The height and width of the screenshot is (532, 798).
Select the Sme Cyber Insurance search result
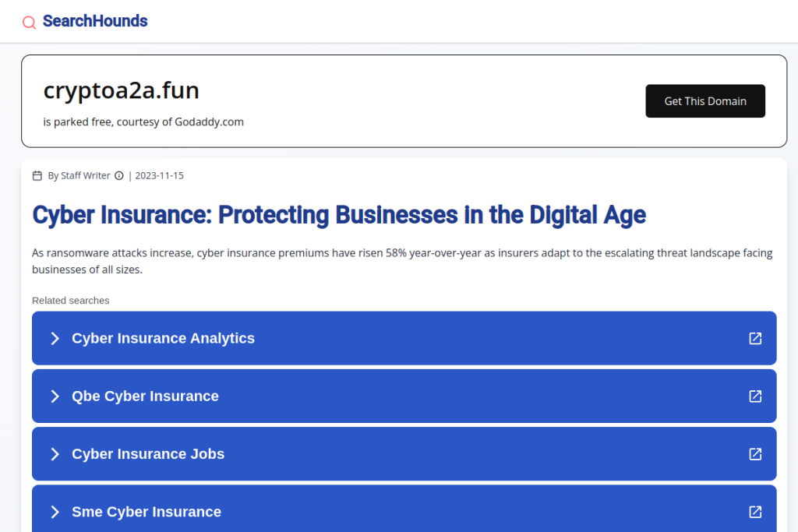(x=147, y=512)
